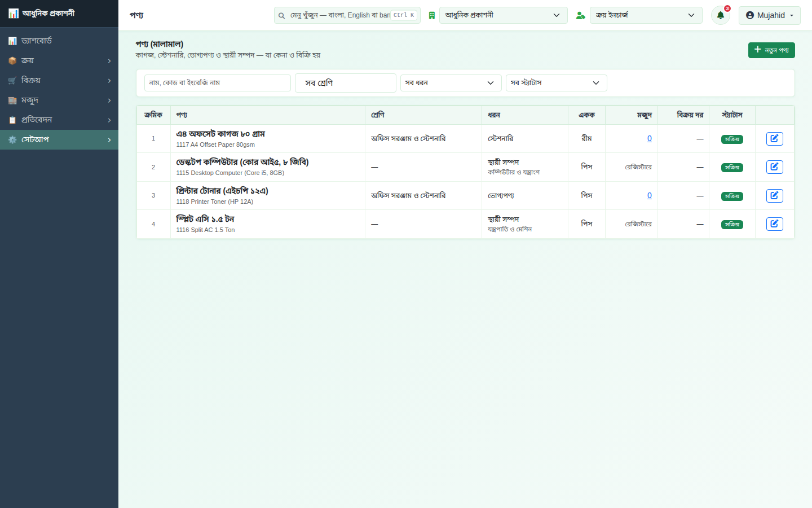Screen dimensions: 812x508
Task: Click the ড্যাশবোর্ড chart icon in sidebar
Action: [x=12, y=41]
